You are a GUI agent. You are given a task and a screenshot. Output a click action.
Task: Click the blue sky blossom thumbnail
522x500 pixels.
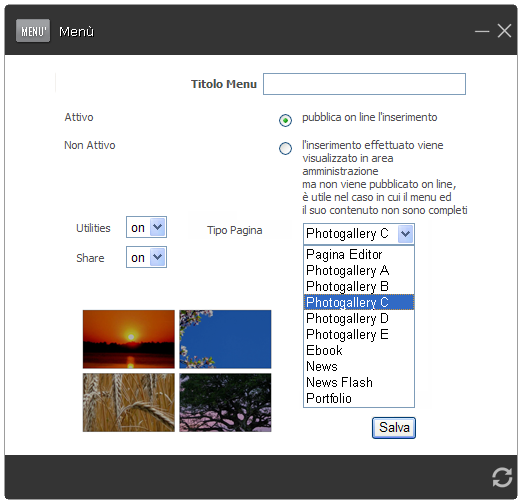(225, 339)
